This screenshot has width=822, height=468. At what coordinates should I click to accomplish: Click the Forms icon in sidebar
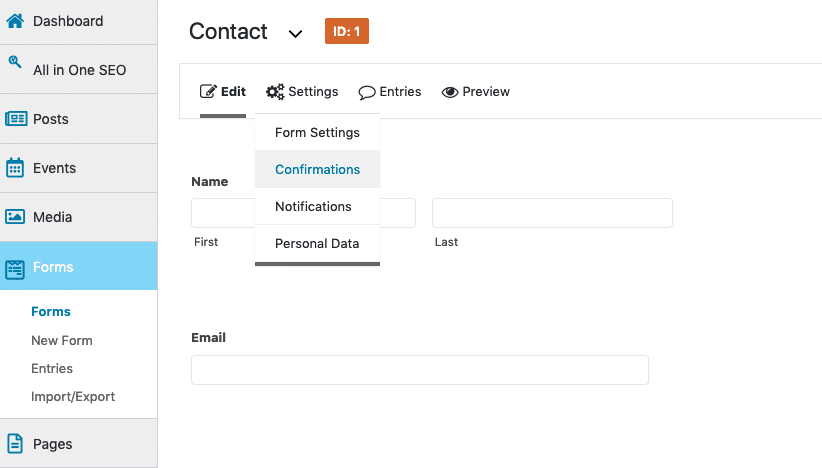[x=15, y=269]
